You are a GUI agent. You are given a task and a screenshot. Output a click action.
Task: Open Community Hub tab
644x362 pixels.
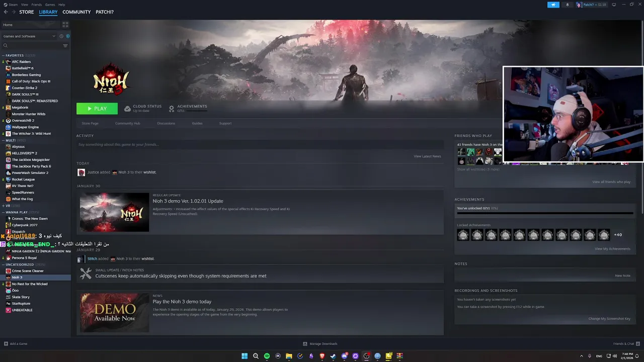click(x=128, y=123)
